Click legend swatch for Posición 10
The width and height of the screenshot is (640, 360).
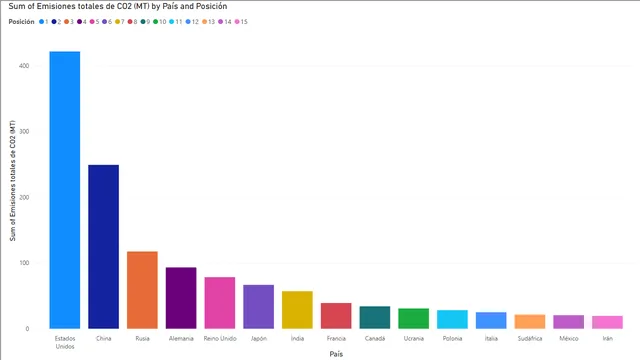click(x=156, y=22)
